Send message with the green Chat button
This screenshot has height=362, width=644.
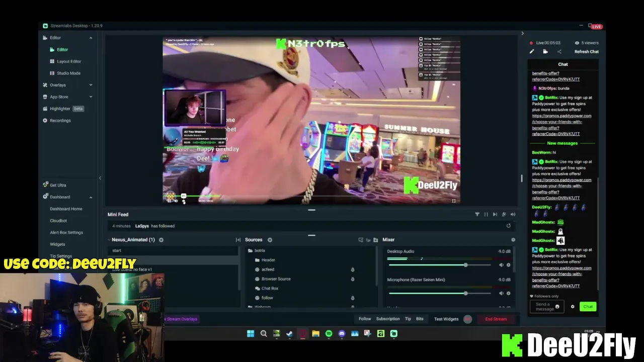click(x=588, y=307)
